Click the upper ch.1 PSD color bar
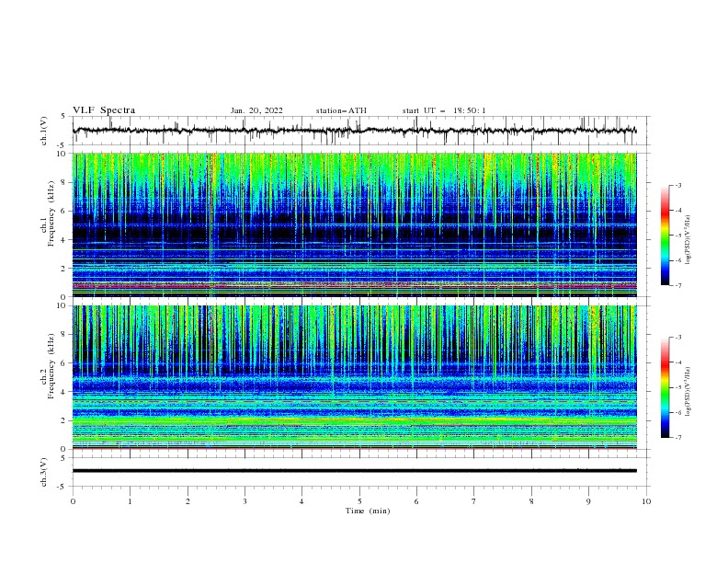The height and width of the screenshot is (563, 728). point(665,236)
